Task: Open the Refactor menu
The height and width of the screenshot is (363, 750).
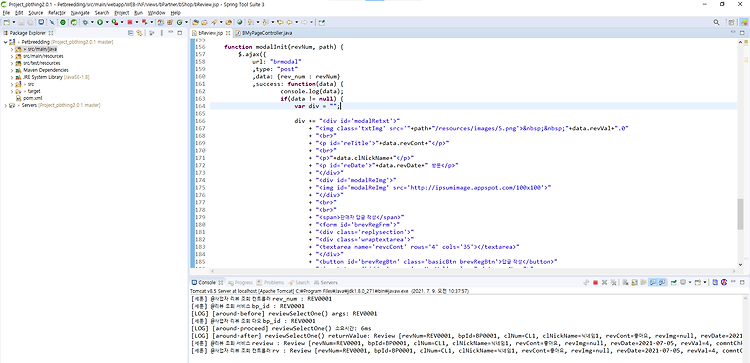Action: pyautogui.click(x=57, y=13)
